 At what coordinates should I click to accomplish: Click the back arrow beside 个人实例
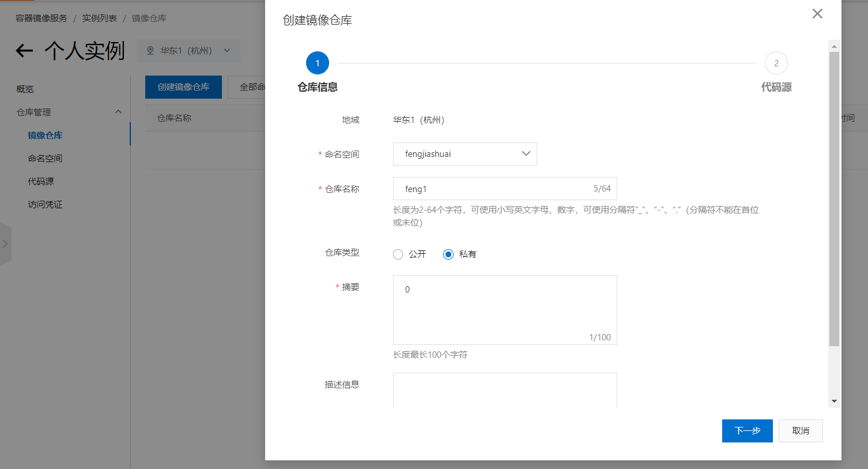point(24,51)
